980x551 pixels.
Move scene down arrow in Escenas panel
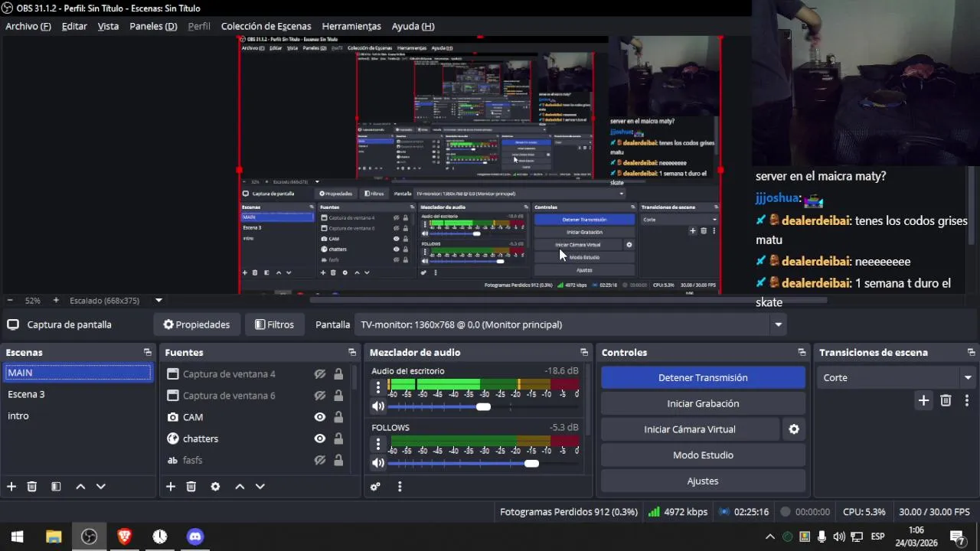tap(100, 487)
